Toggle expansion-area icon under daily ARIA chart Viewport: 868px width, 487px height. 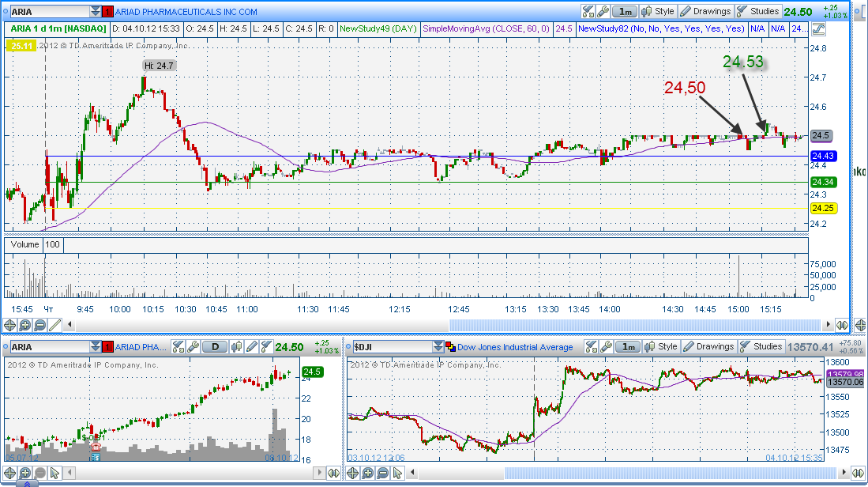[x=333, y=473]
